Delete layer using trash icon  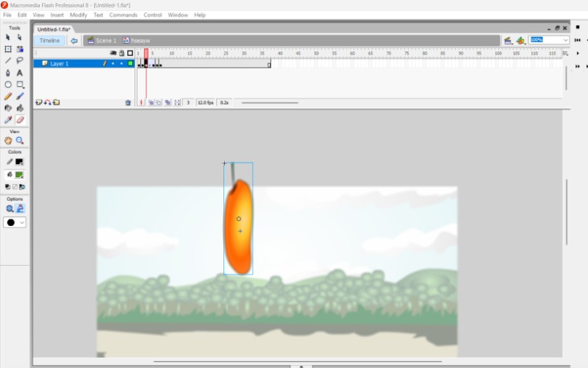point(128,103)
